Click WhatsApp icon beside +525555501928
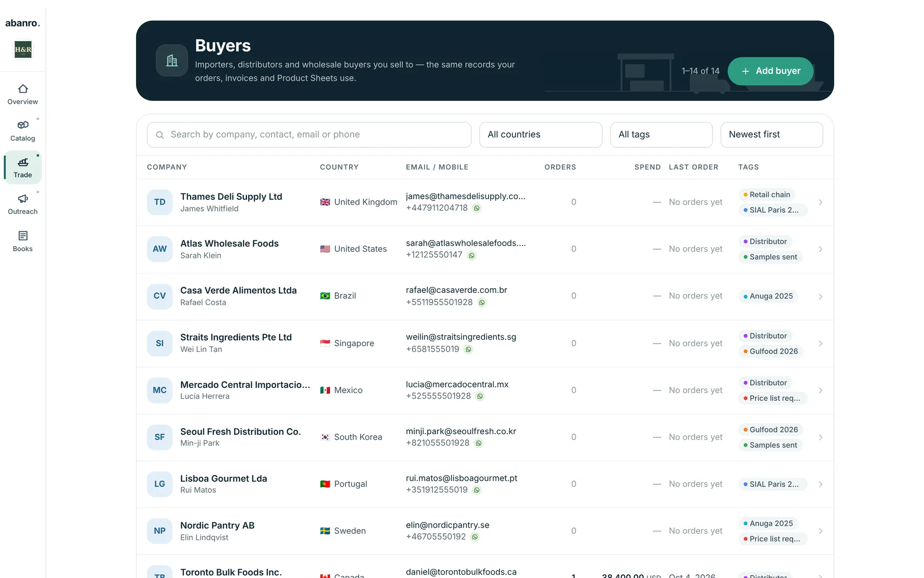Image resolution: width=924 pixels, height=578 pixels. pos(480,396)
